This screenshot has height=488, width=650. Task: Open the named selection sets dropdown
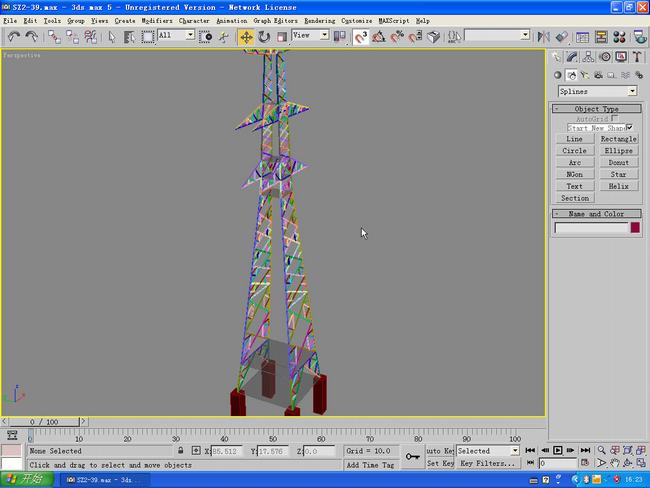(525, 35)
